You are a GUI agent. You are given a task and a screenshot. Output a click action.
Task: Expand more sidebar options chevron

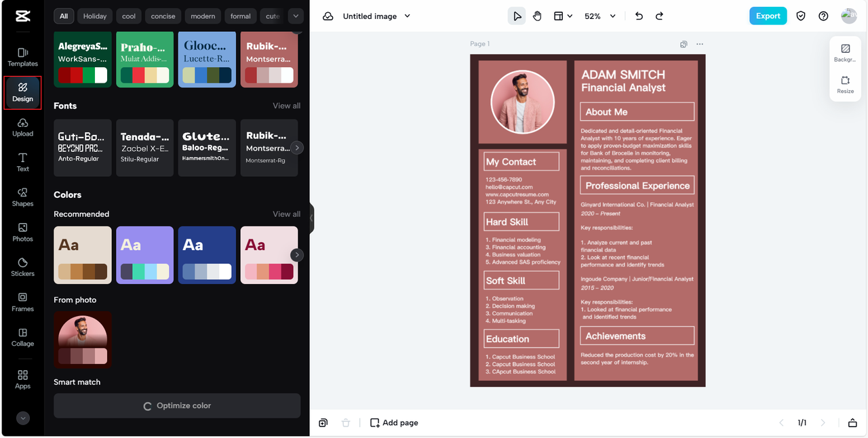click(x=23, y=418)
